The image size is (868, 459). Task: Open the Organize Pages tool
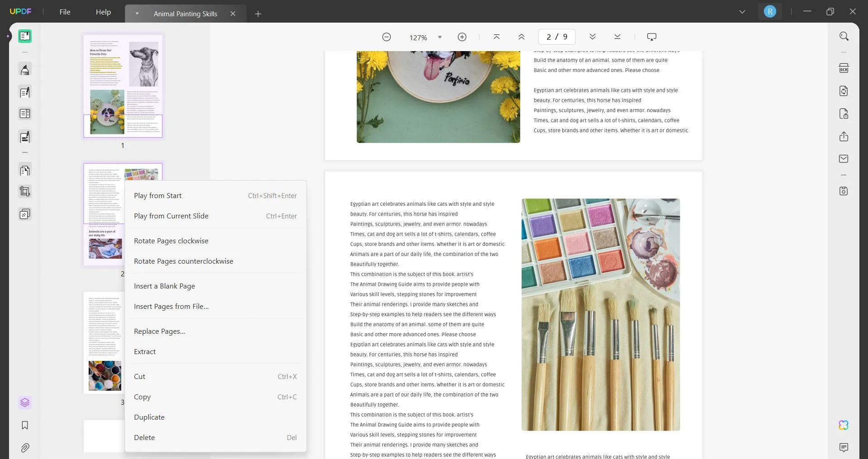click(x=25, y=170)
